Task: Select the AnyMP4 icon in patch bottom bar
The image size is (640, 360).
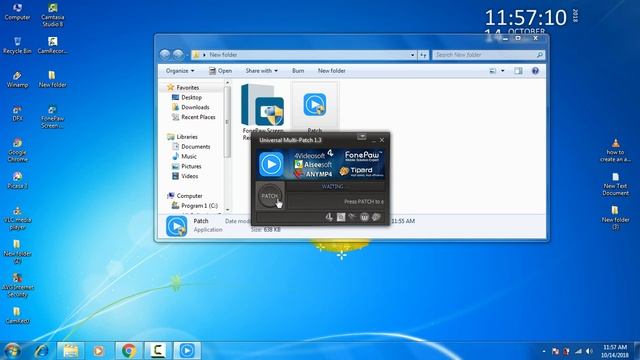Action: [352, 217]
